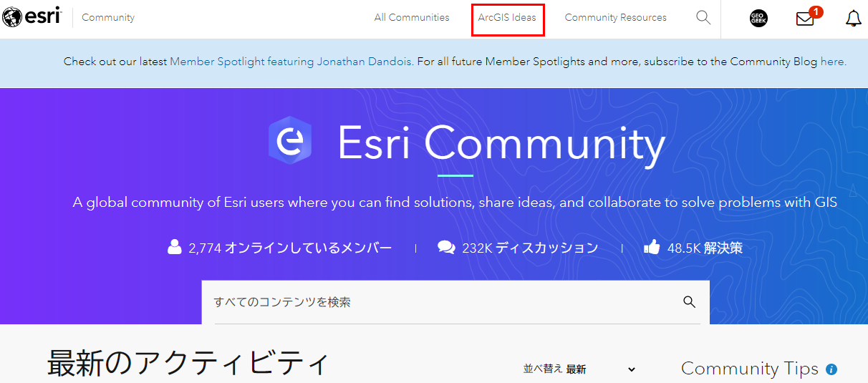Click the 最新のアクティビティ heading
Viewport: 868px width, 383px height.
click(x=188, y=364)
